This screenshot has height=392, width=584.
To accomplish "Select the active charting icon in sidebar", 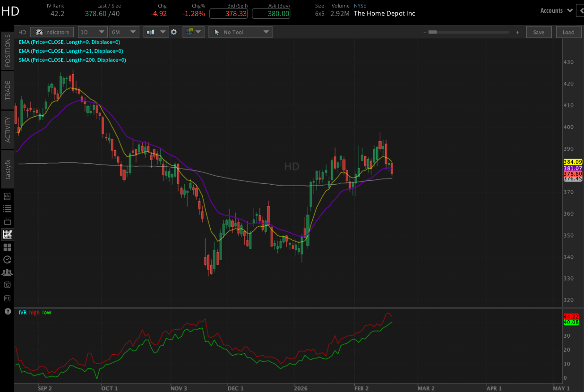I will [7, 234].
